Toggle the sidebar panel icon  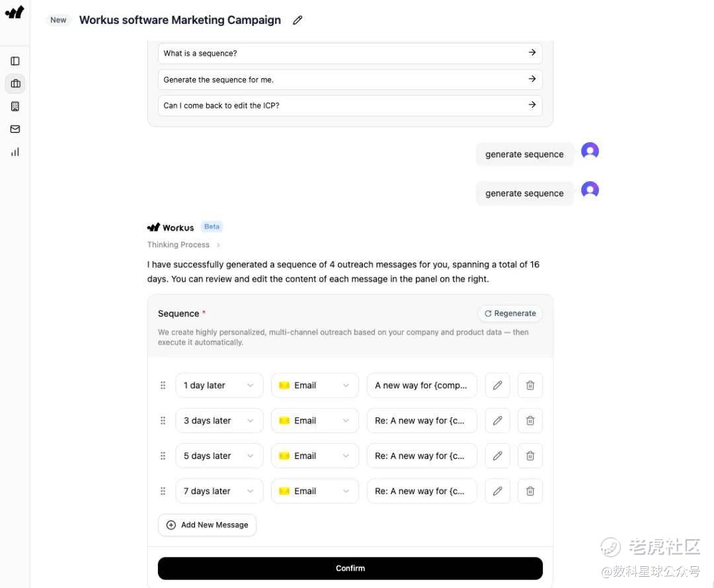(x=15, y=61)
